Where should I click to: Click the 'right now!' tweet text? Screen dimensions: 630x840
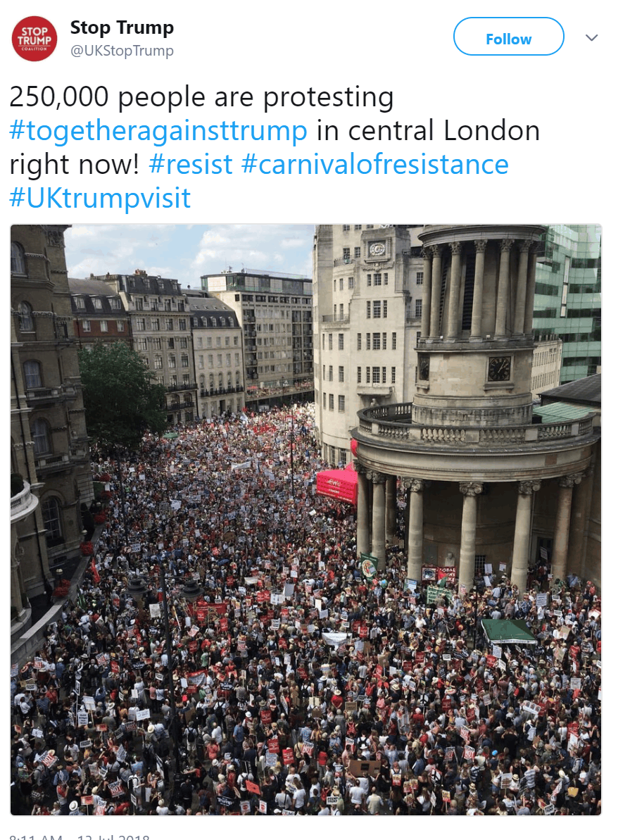click(x=75, y=165)
